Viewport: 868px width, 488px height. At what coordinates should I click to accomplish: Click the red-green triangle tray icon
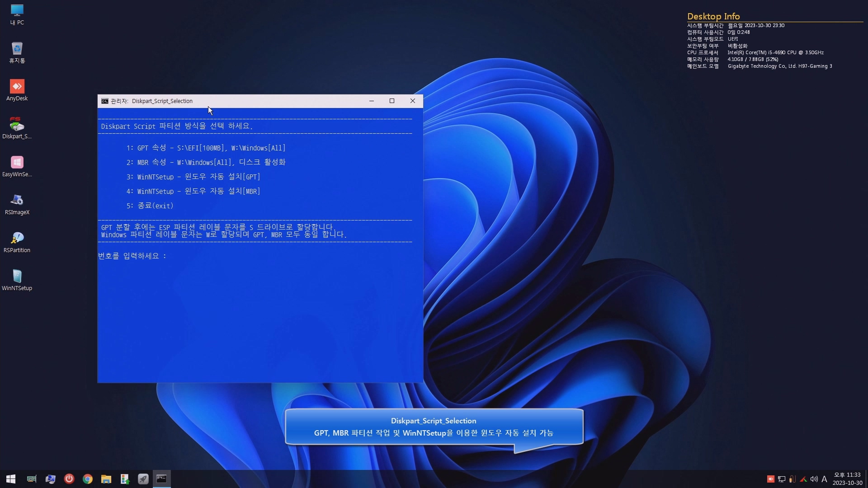click(x=803, y=479)
